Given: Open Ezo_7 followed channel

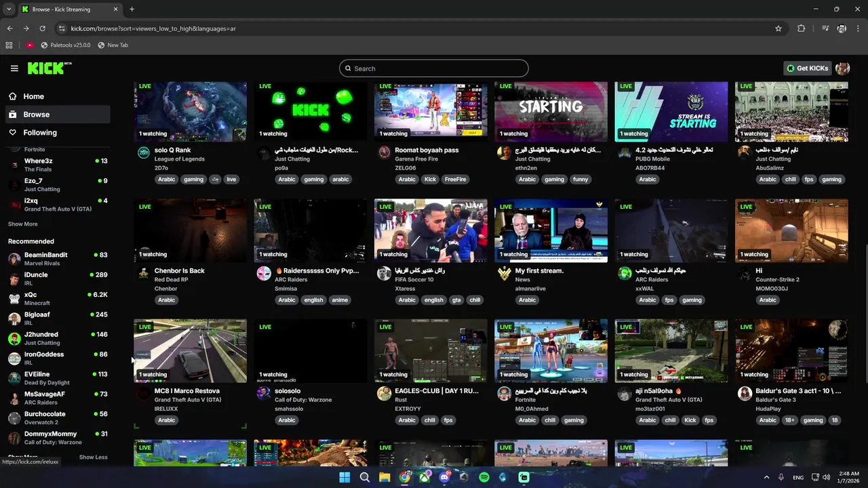Looking at the screenshot, I should click(58, 184).
